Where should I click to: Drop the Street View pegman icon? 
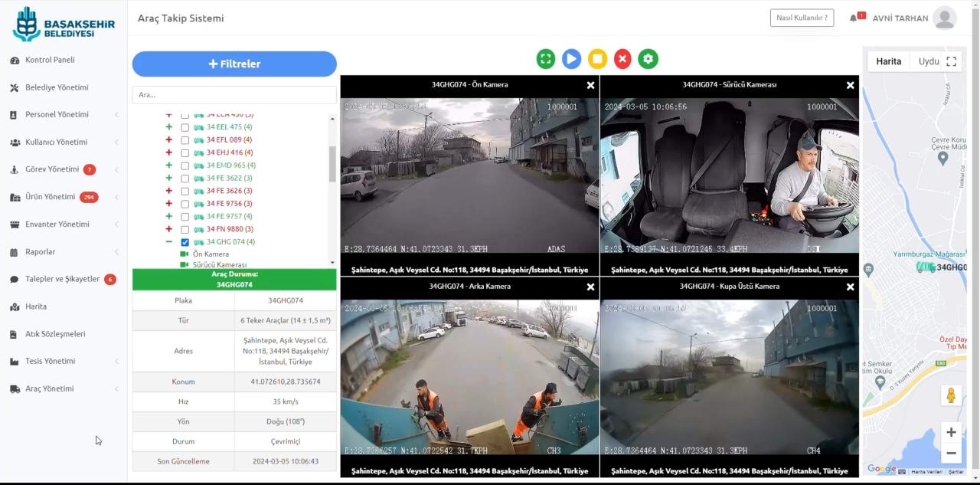(951, 395)
